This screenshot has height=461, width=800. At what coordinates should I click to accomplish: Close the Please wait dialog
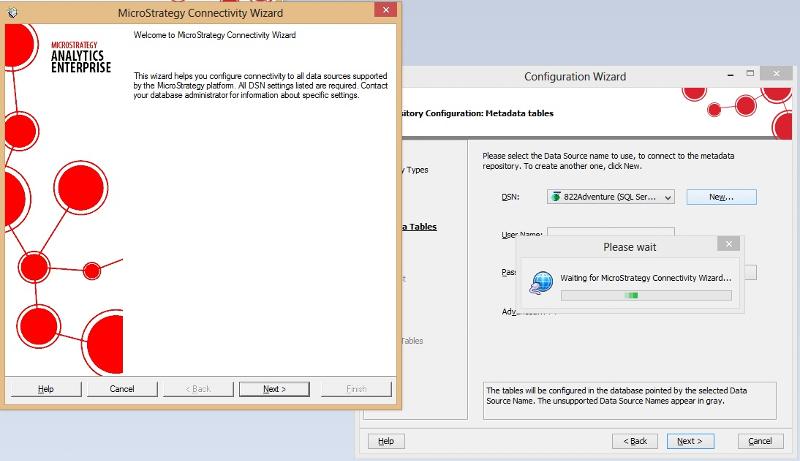(x=729, y=244)
